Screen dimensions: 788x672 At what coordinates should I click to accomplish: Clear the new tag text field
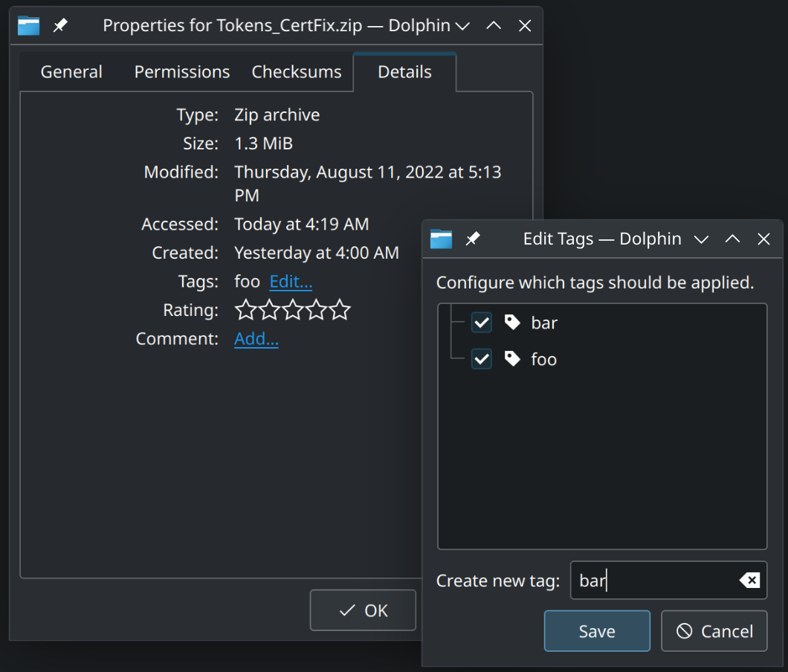pyautogui.click(x=750, y=581)
